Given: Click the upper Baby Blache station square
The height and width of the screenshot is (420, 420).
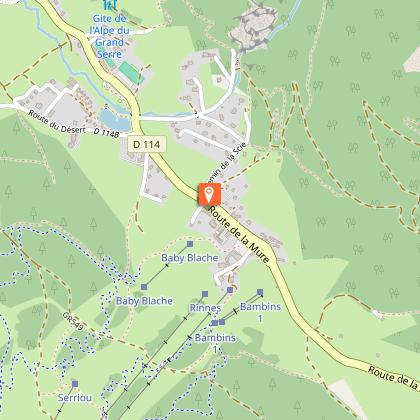Looking at the screenshot, I should 190,244.
